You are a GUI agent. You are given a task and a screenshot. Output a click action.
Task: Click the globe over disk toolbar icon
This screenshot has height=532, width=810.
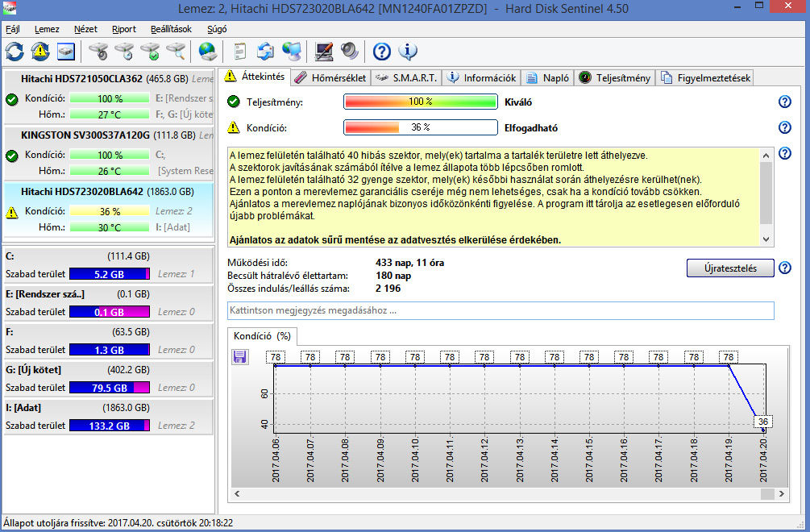click(208, 51)
